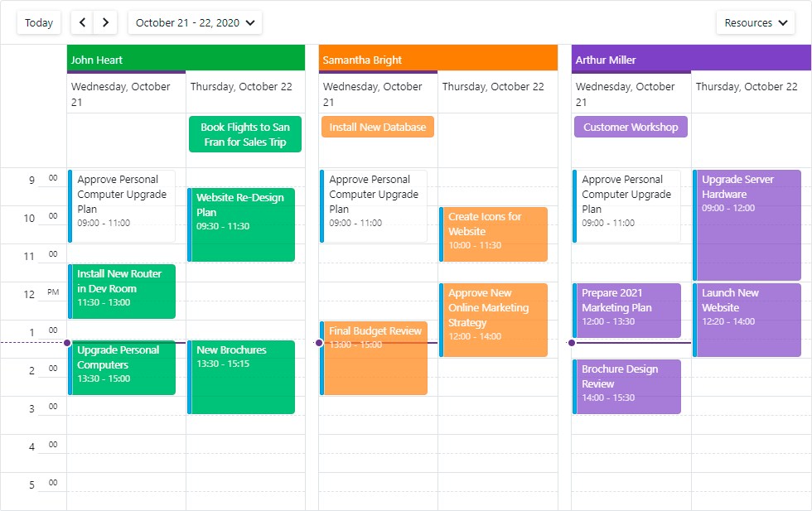
Task: Click the Today button
Action: [x=38, y=22]
